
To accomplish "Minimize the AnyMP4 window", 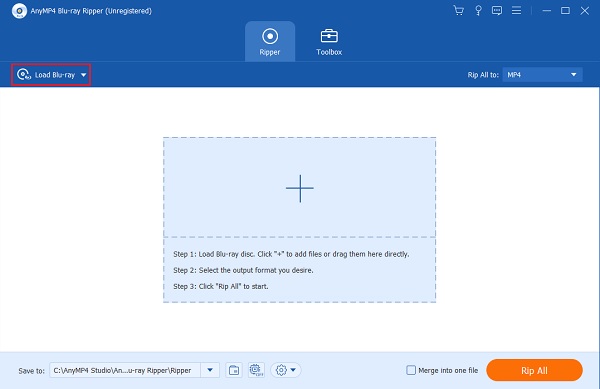I will [546, 11].
